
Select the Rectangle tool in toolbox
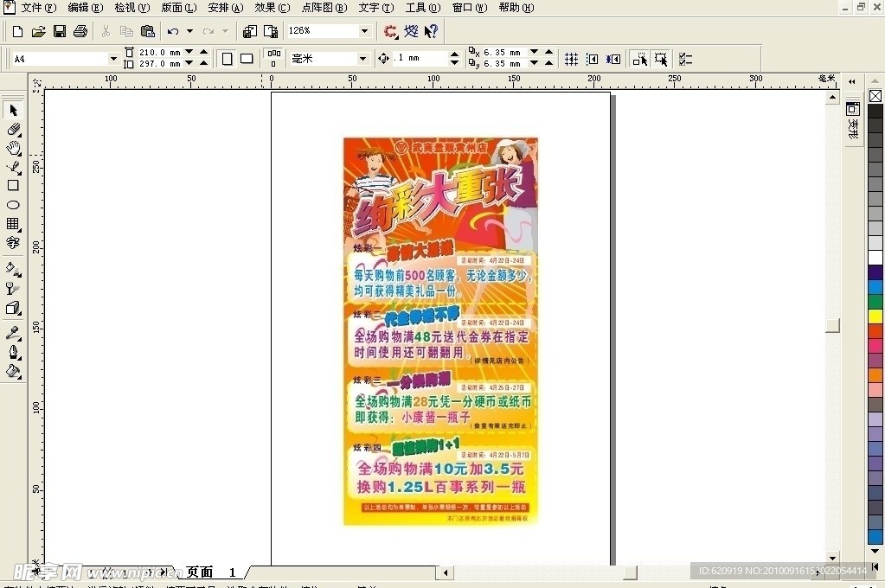tap(13, 185)
